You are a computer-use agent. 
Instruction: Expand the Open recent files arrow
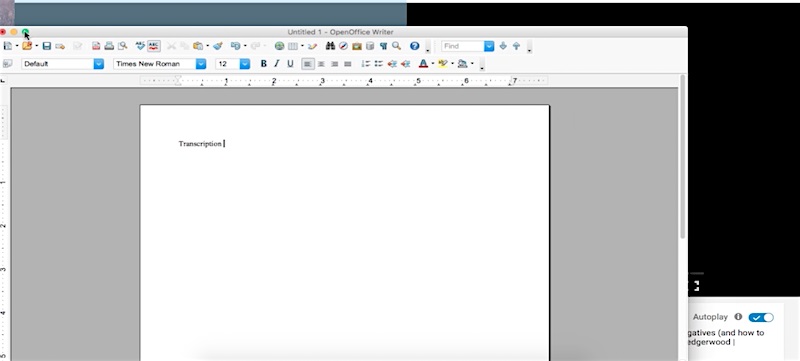click(x=36, y=46)
